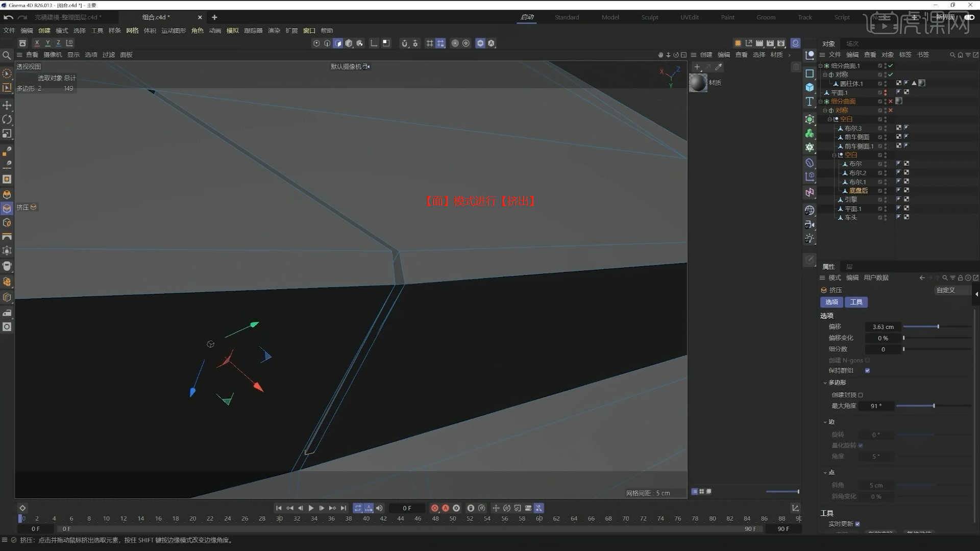Select the Rotate tool in left toolbar
This screenshot has width=980, height=551.
(x=7, y=119)
